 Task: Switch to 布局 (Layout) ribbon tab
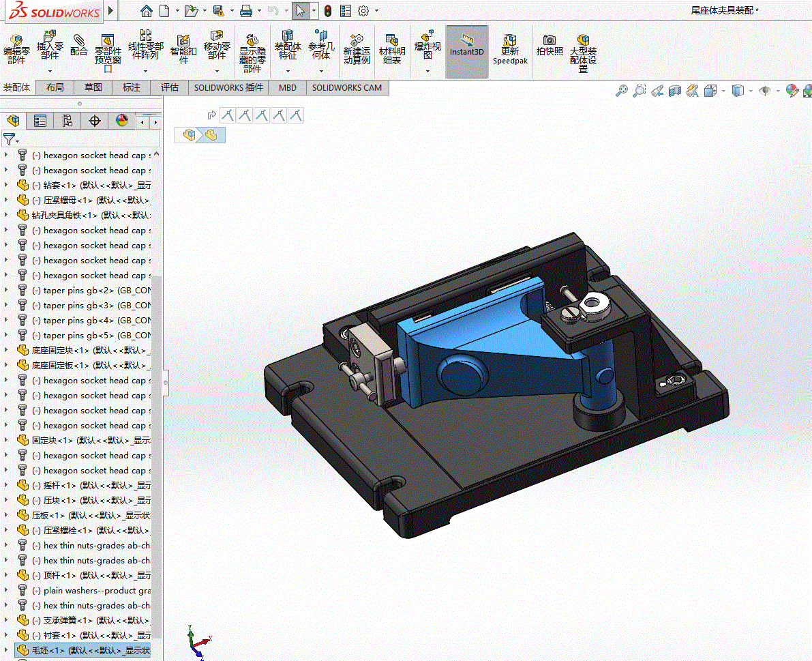pos(55,87)
